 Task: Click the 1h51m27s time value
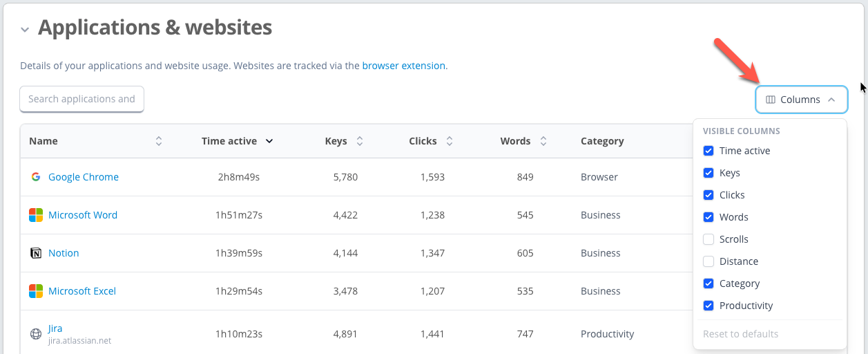239,215
